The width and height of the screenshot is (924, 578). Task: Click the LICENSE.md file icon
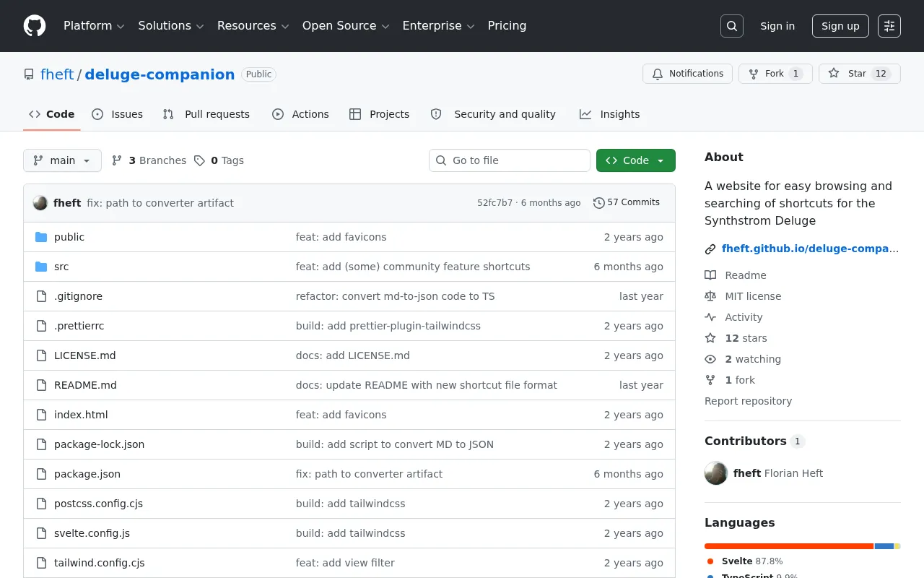[x=41, y=355]
